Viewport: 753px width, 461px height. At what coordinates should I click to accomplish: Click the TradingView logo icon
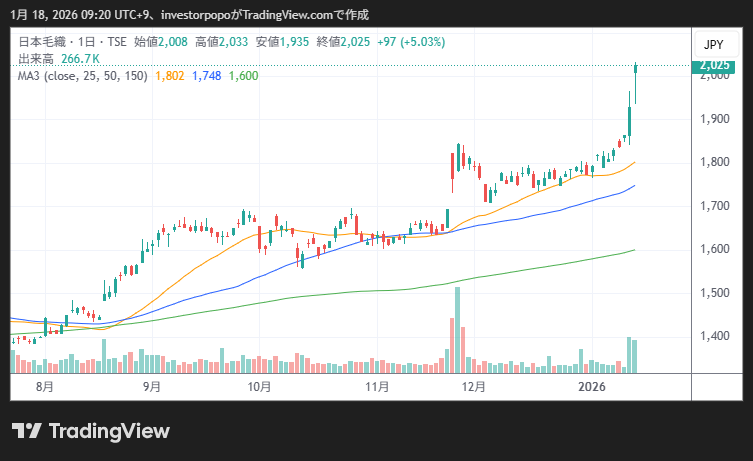tap(26, 431)
